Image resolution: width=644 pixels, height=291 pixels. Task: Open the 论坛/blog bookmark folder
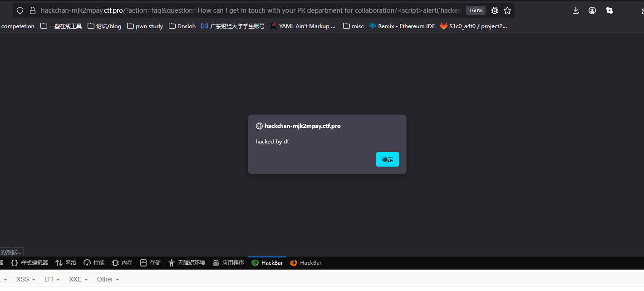pos(104,26)
